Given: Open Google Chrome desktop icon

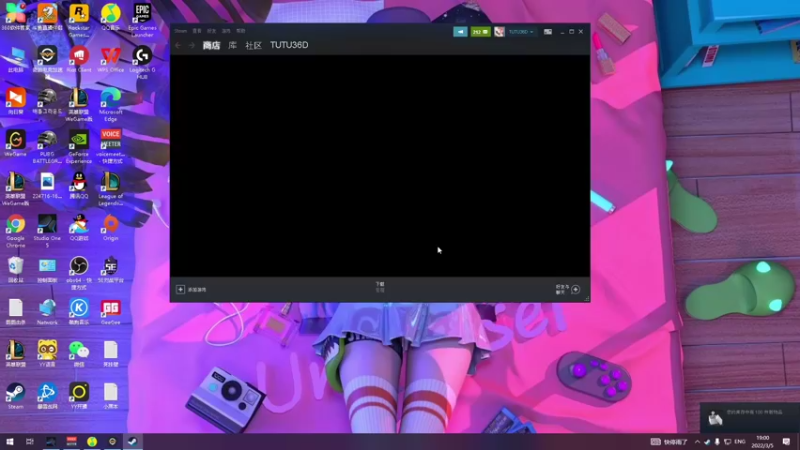Looking at the screenshot, I should (x=15, y=231).
